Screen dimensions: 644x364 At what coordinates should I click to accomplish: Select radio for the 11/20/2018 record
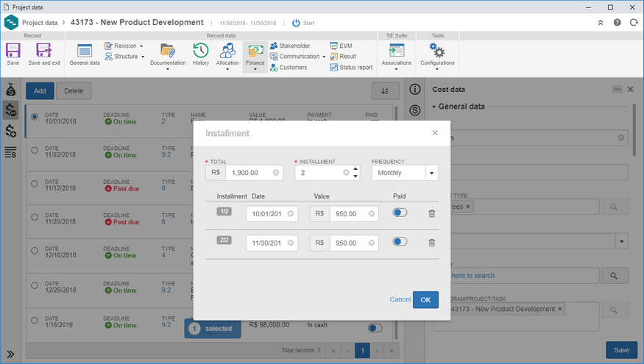35,217
